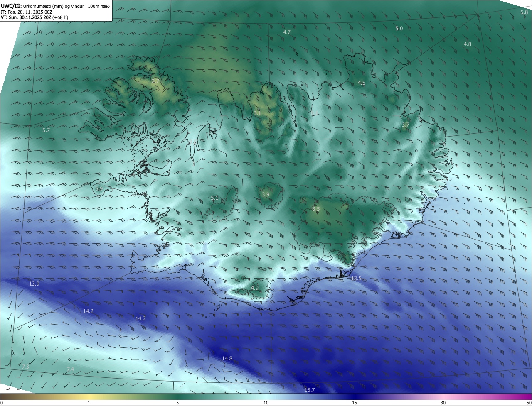Click the color scale tick '30'

443,403
